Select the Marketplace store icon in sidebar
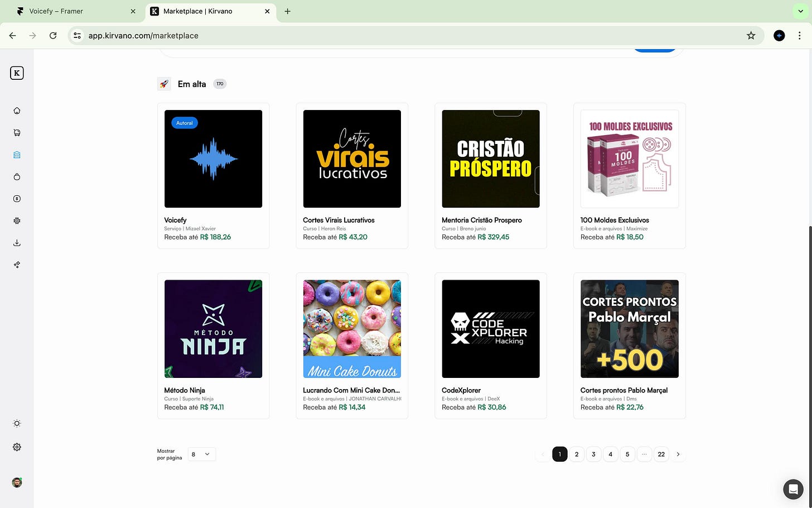The width and height of the screenshot is (812, 508). (17, 155)
